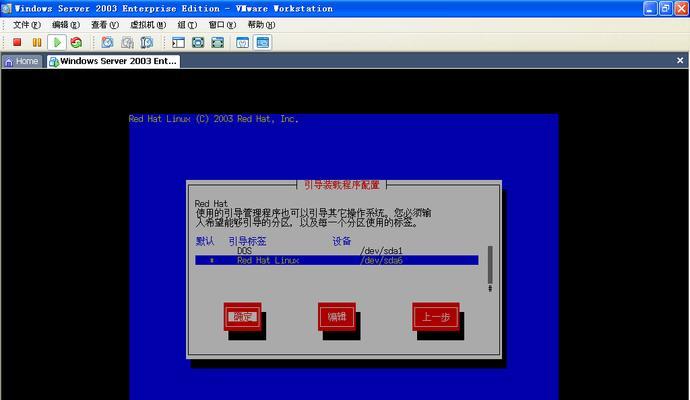The width and height of the screenshot is (690, 400).
Task: Select the DOS boot label row
Action: pos(337,251)
